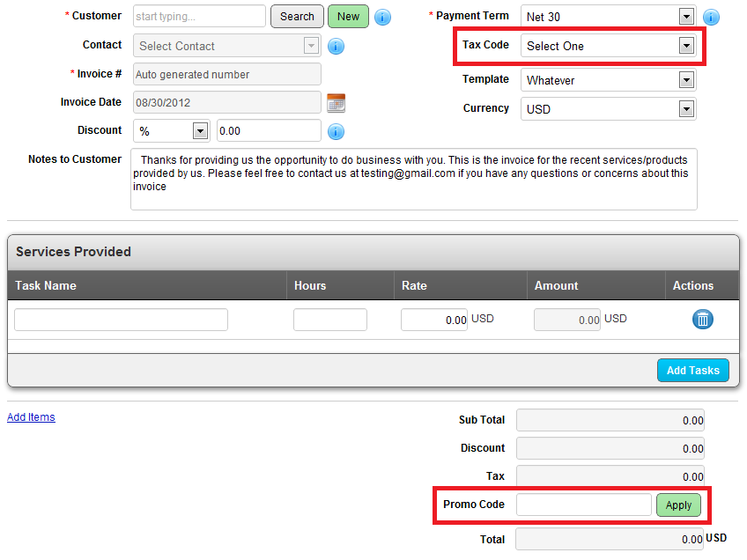The height and width of the screenshot is (560, 747).
Task: Click the Add Tasks button
Action: click(692, 370)
